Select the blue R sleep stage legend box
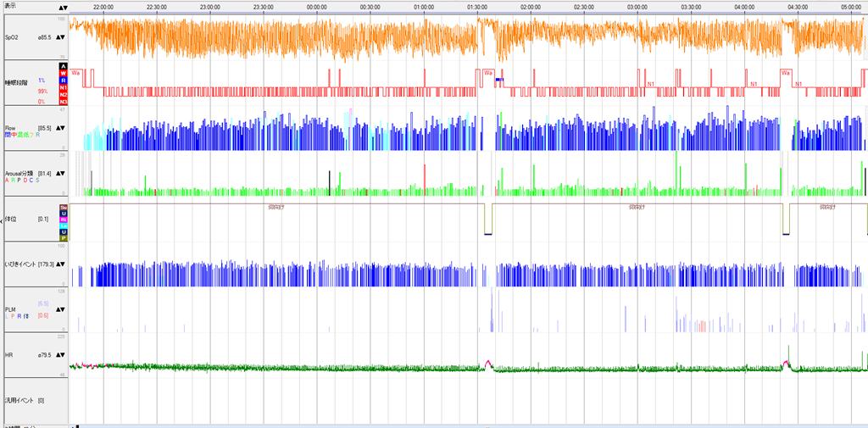 (x=63, y=81)
